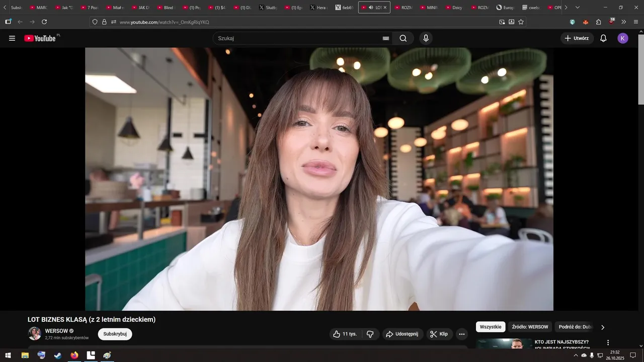Switch to the 'Europ' browser tab
This screenshot has height=362, width=644.
pyautogui.click(x=505, y=8)
